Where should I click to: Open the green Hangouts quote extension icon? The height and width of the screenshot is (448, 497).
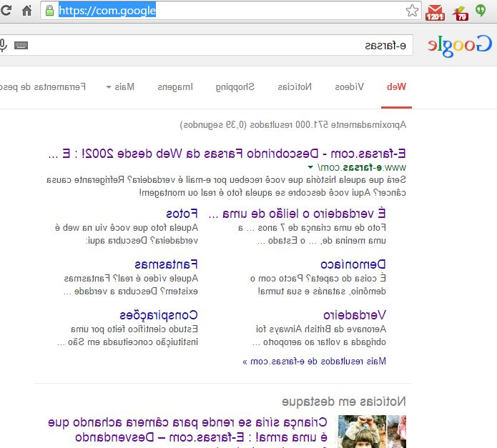481,11
